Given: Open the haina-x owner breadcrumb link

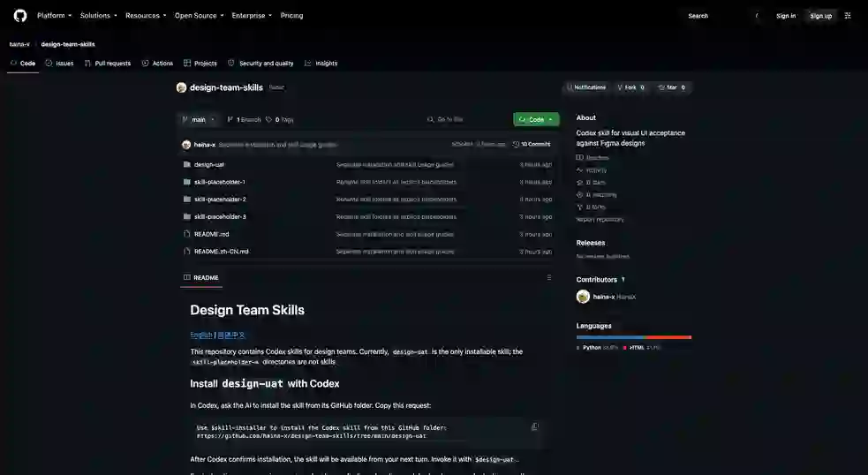Looking at the screenshot, I should coord(19,44).
